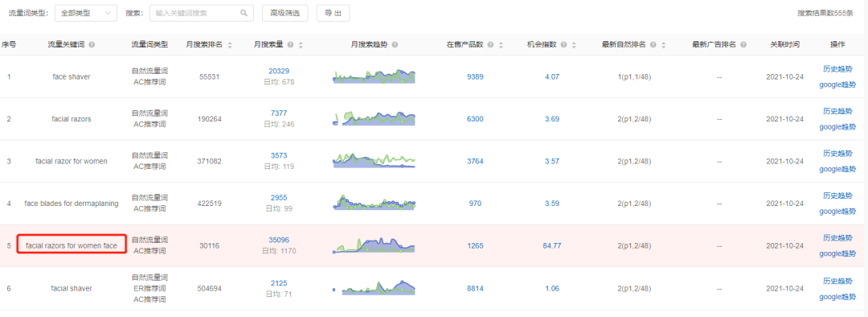Click products count 9389

click(x=476, y=77)
